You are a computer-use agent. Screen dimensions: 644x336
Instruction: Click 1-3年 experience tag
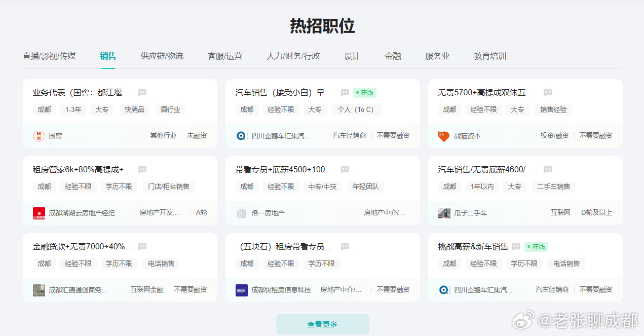point(73,109)
